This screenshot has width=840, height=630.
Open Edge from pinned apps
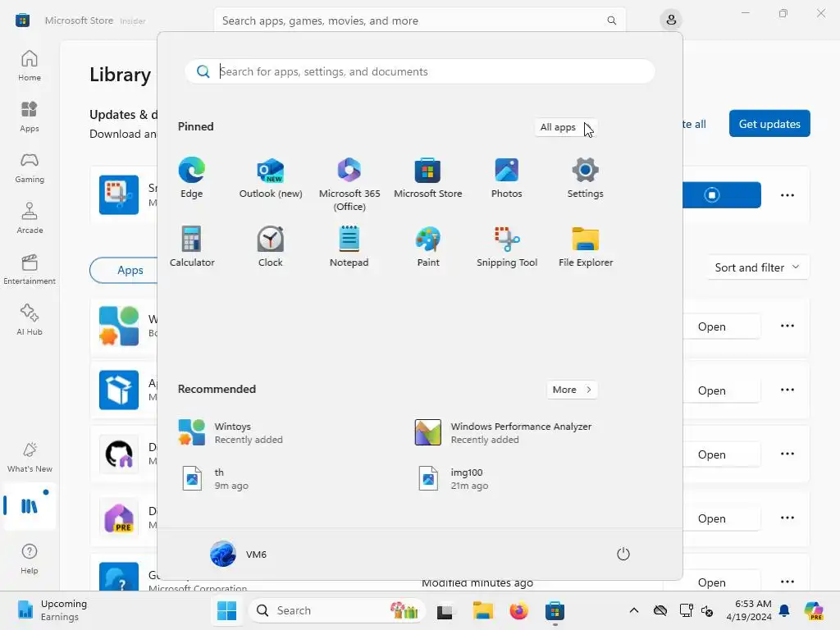(191, 178)
